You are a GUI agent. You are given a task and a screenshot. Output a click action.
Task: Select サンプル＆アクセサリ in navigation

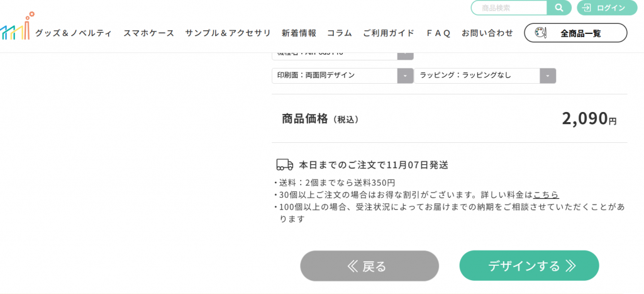pyautogui.click(x=228, y=33)
